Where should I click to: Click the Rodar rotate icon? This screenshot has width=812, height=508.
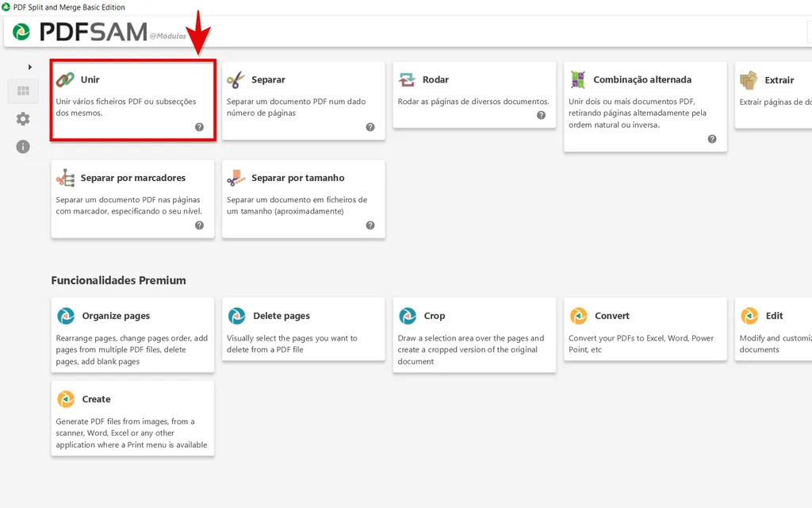[407, 79]
